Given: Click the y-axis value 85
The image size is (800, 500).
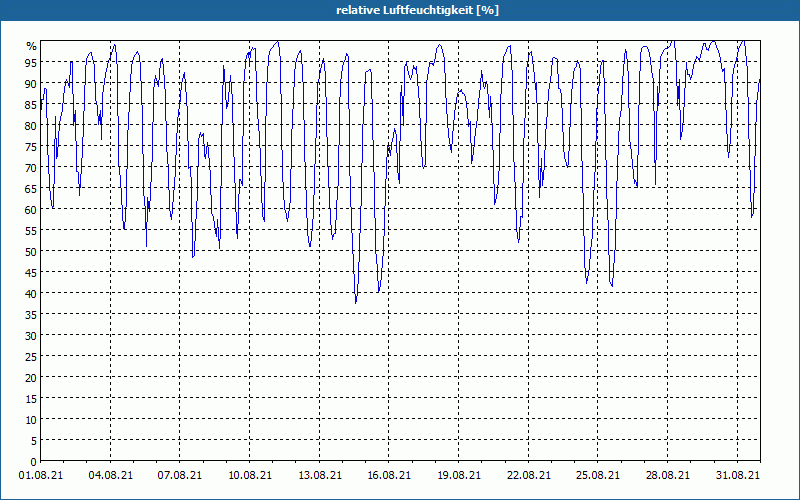Looking at the screenshot, I should point(31,105).
